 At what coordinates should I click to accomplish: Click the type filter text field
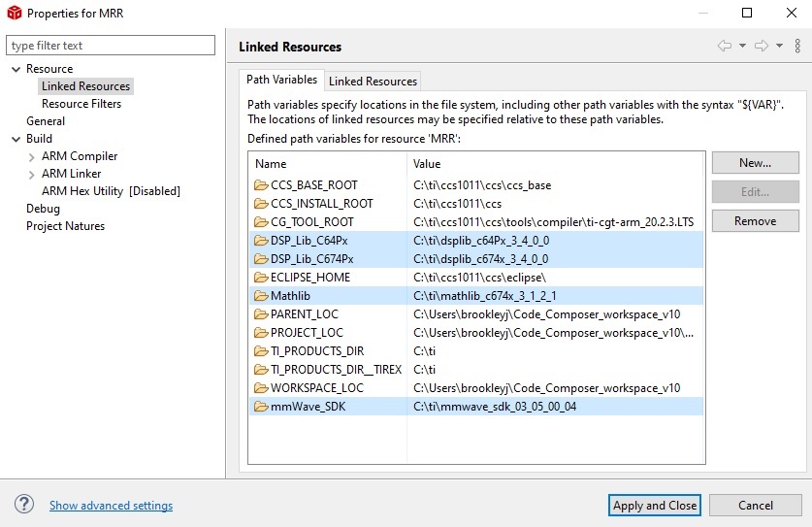(x=111, y=45)
